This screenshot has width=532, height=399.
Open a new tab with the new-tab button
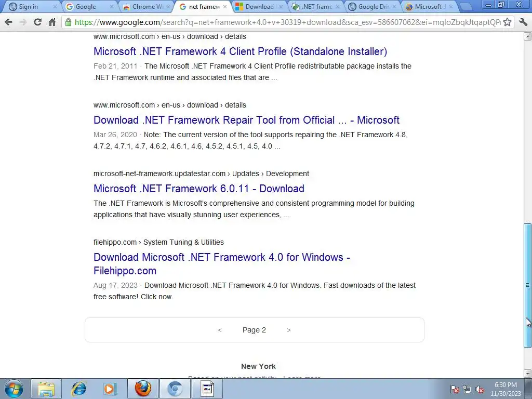click(x=466, y=7)
